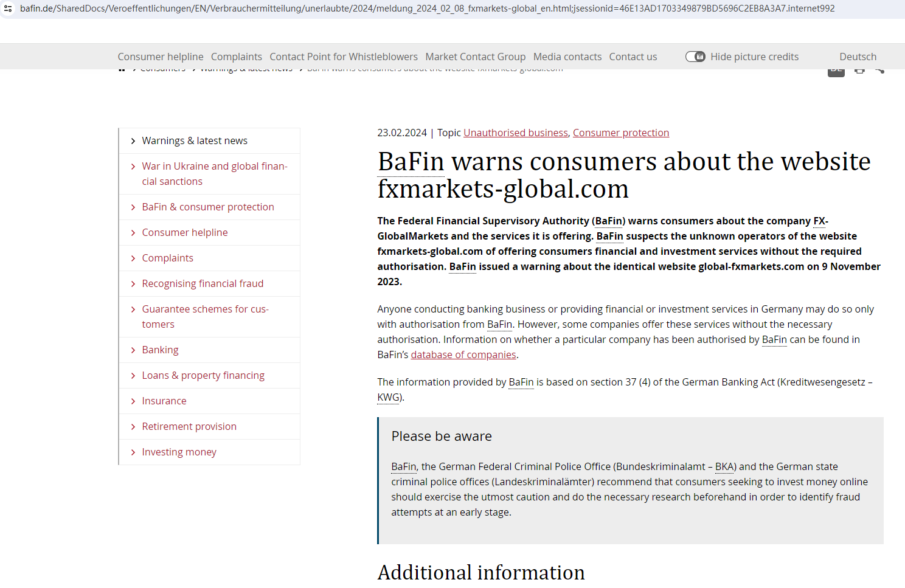
Task: Click the Please be aware heading
Action: click(x=442, y=436)
